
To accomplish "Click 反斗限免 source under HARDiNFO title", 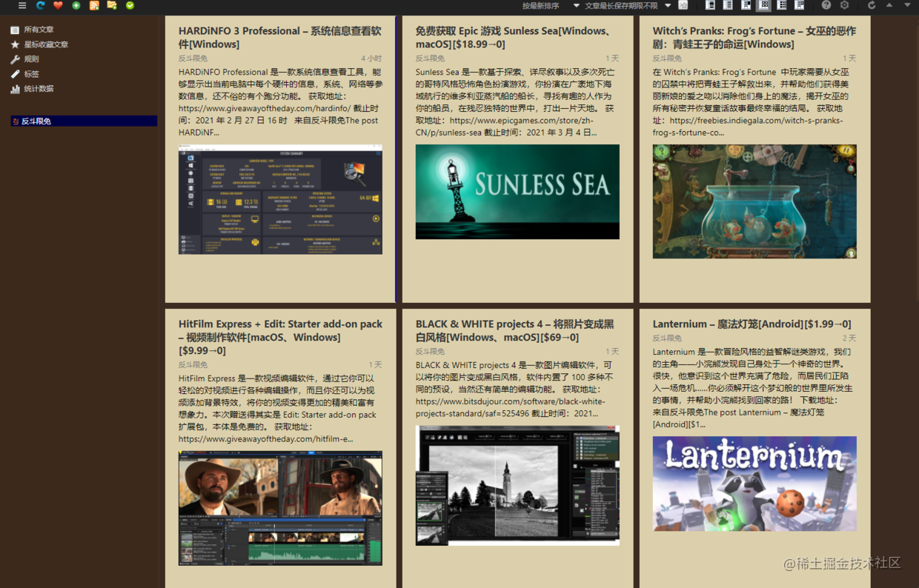I will (x=193, y=59).
